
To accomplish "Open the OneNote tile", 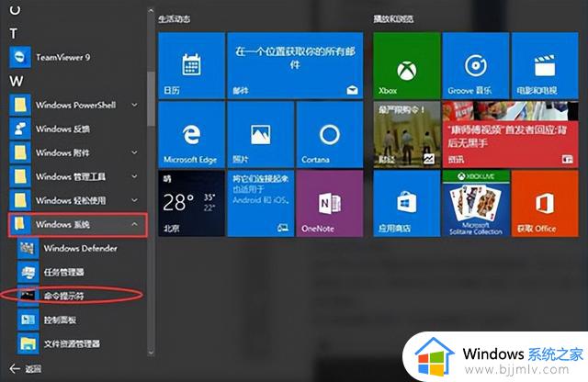I will coord(330,204).
